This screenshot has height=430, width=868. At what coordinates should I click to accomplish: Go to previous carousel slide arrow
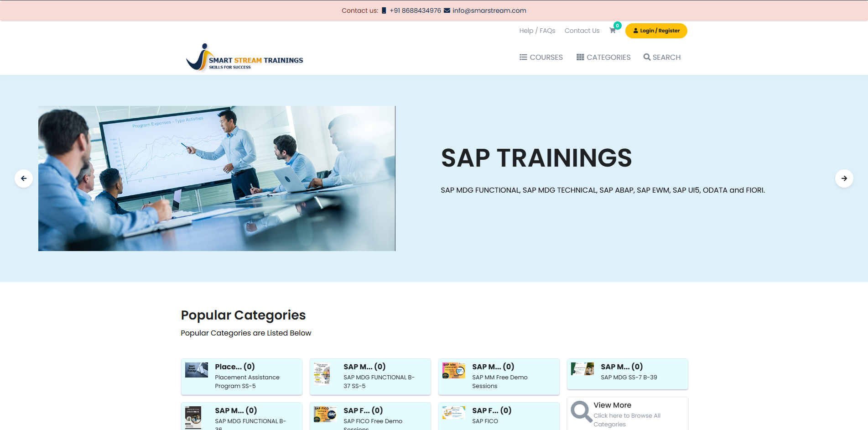[x=24, y=178]
